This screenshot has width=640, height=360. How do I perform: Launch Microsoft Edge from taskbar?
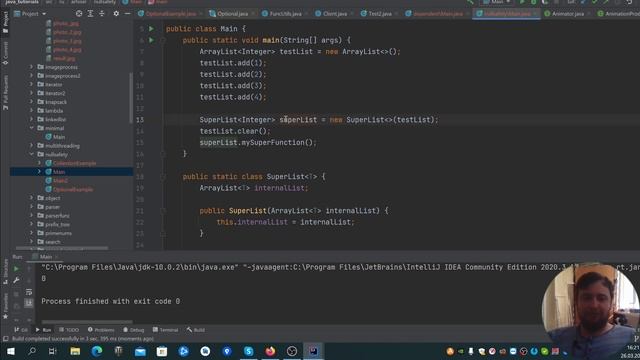pos(97,351)
